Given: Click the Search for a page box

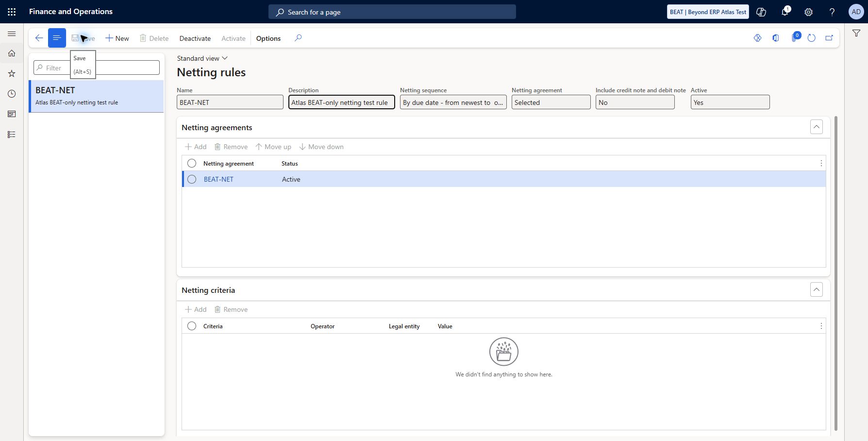Looking at the screenshot, I should coord(392,12).
